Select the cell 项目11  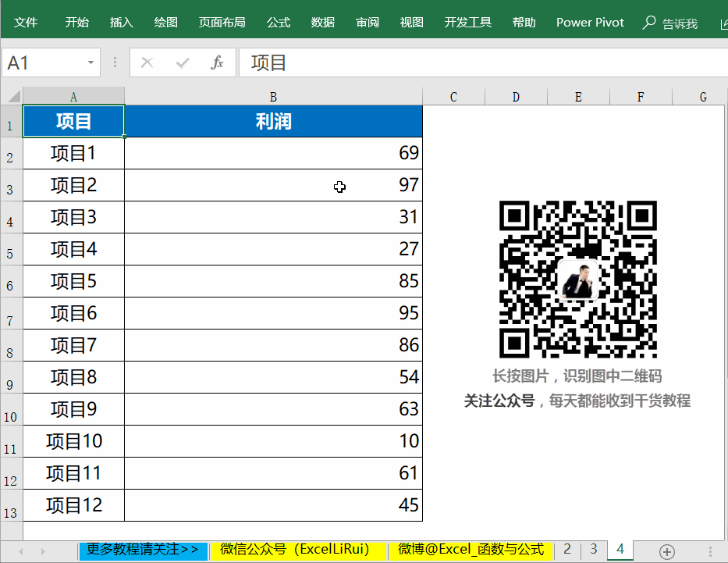pos(73,473)
